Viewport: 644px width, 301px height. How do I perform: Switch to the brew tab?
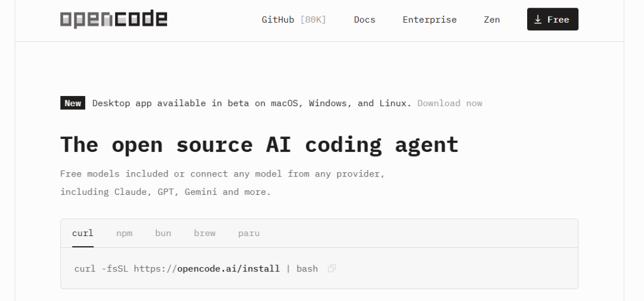205,233
